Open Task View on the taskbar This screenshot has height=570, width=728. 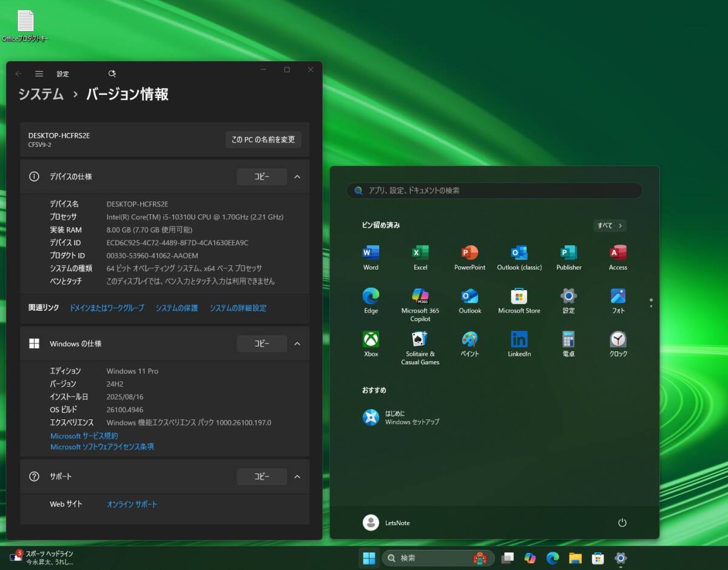pos(508,558)
